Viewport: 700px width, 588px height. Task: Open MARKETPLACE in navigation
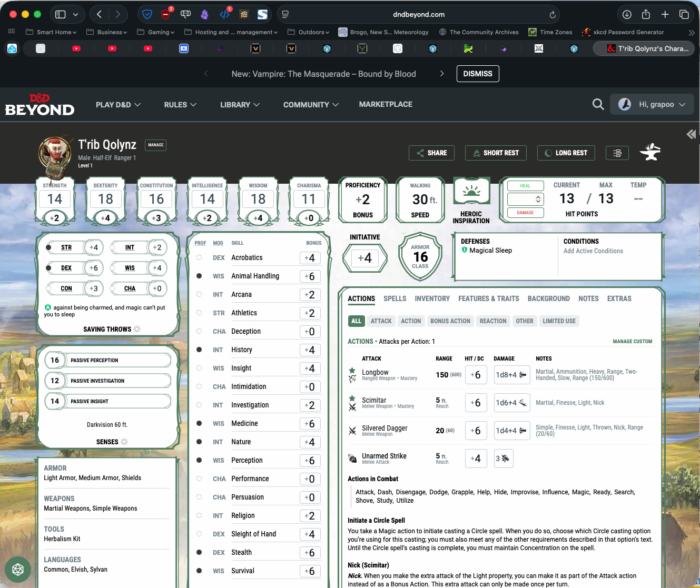(x=386, y=104)
